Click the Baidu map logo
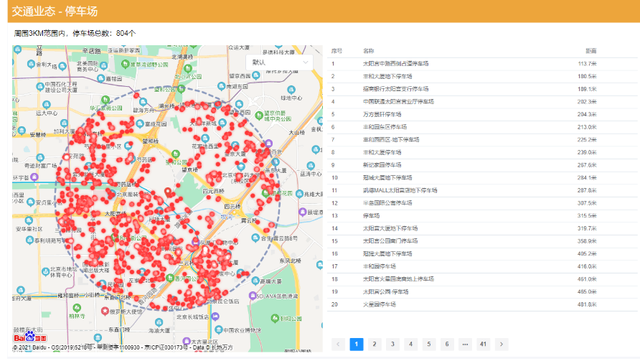 (30, 337)
